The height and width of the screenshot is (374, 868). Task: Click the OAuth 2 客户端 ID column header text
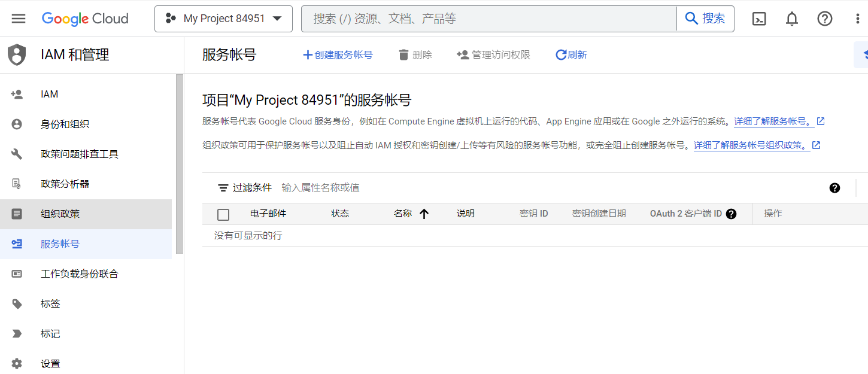pyautogui.click(x=686, y=214)
